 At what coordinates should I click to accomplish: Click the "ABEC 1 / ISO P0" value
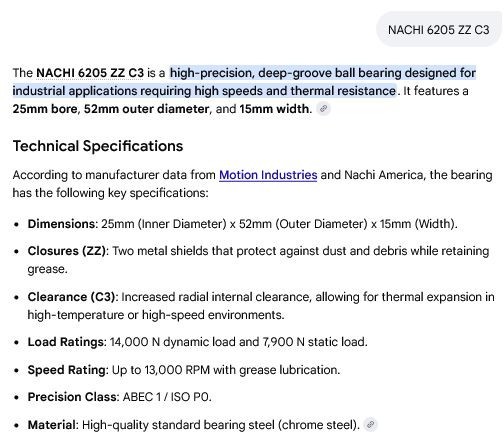166,397
